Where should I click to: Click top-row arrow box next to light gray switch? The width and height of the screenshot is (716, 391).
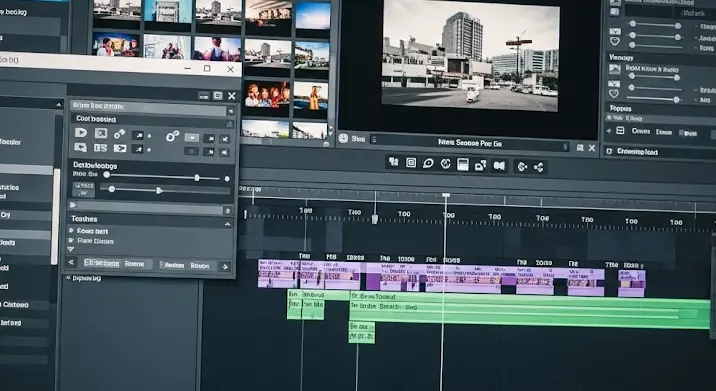click(209, 138)
